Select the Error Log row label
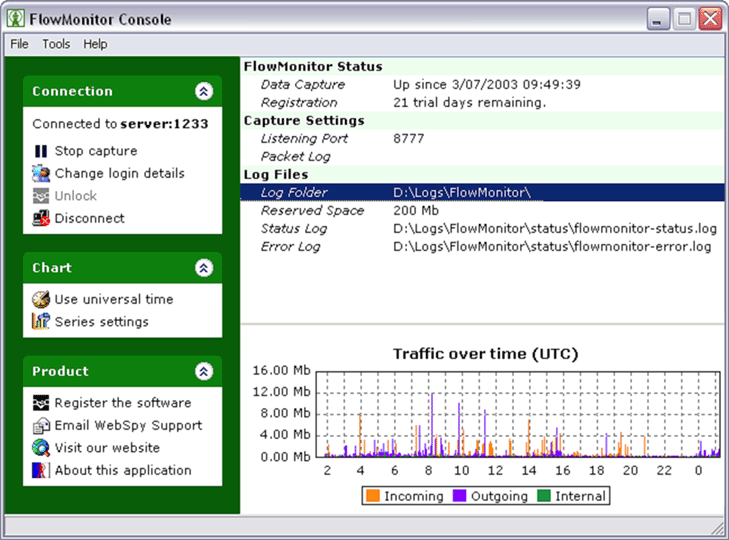Image resolution: width=729 pixels, height=540 pixels. [290, 247]
